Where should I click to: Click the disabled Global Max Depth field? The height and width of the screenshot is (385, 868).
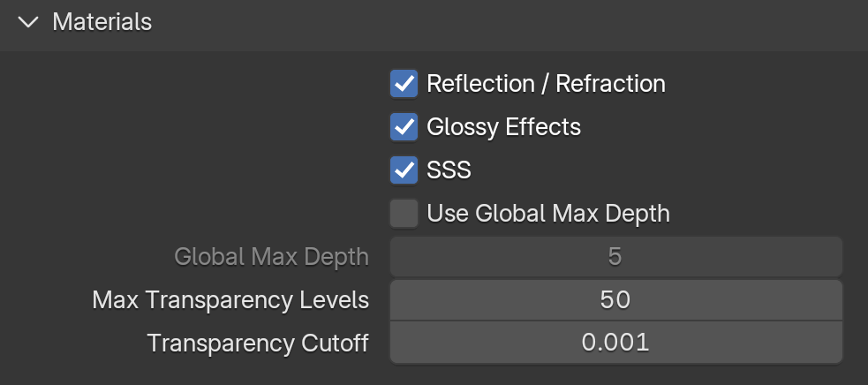(x=616, y=256)
